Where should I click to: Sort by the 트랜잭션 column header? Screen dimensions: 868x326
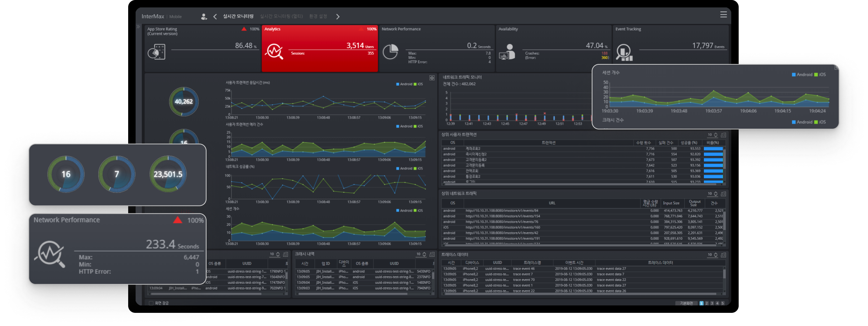tap(549, 143)
